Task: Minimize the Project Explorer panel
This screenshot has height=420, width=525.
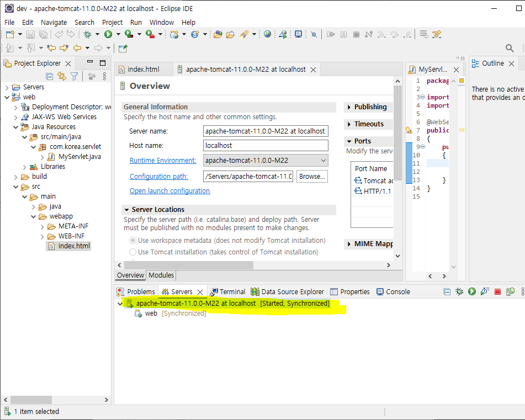Action: [x=90, y=62]
